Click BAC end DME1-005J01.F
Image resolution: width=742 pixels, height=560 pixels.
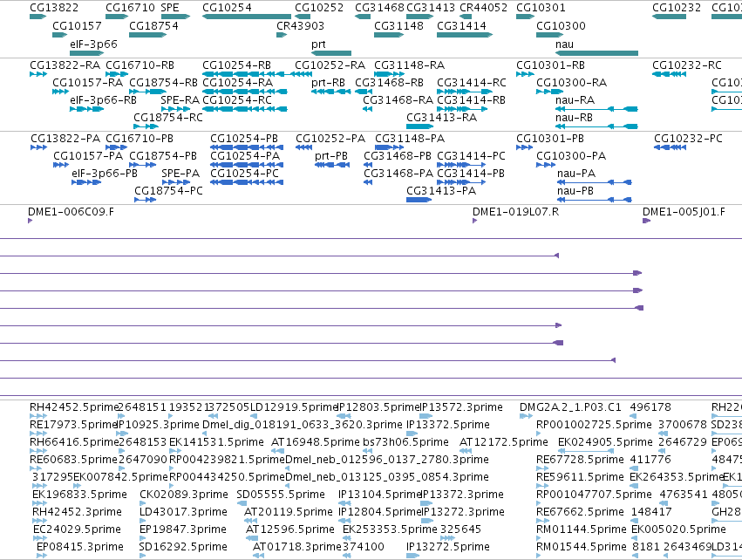click(684, 212)
